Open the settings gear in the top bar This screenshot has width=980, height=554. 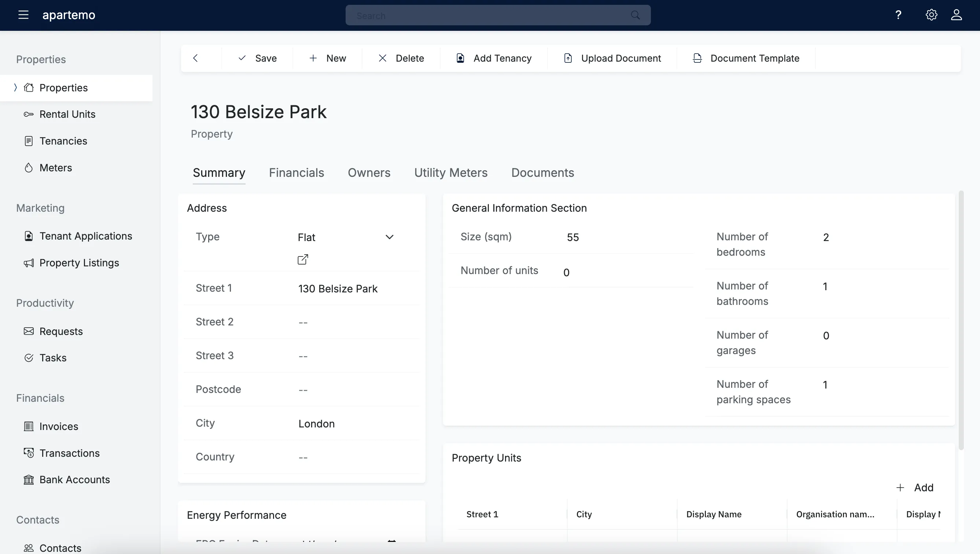pyautogui.click(x=931, y=15)
